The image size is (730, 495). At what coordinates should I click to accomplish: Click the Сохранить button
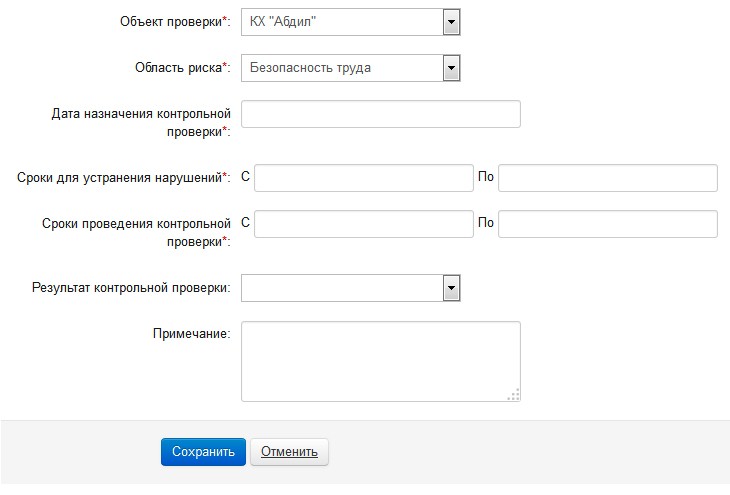point(203,452)
